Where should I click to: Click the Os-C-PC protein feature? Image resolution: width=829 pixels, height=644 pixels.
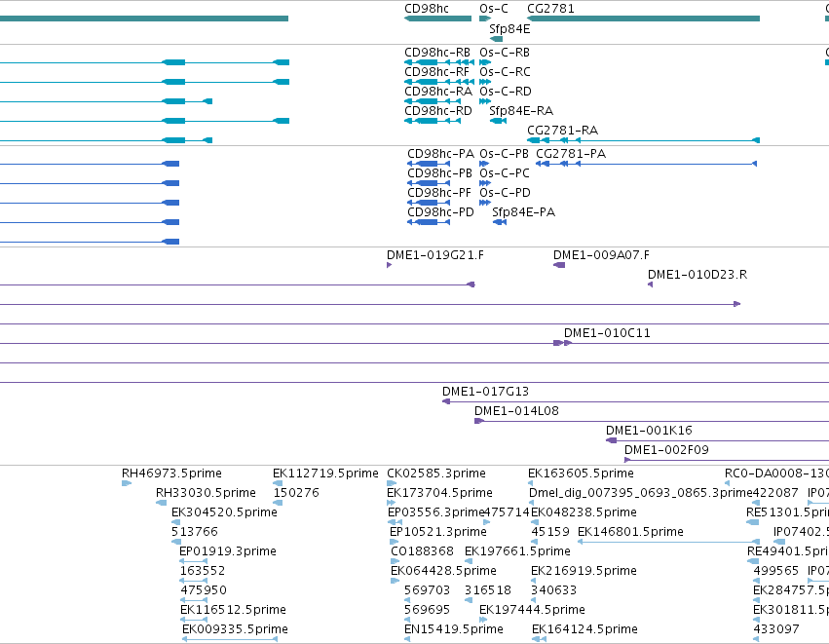click(485, 183)
